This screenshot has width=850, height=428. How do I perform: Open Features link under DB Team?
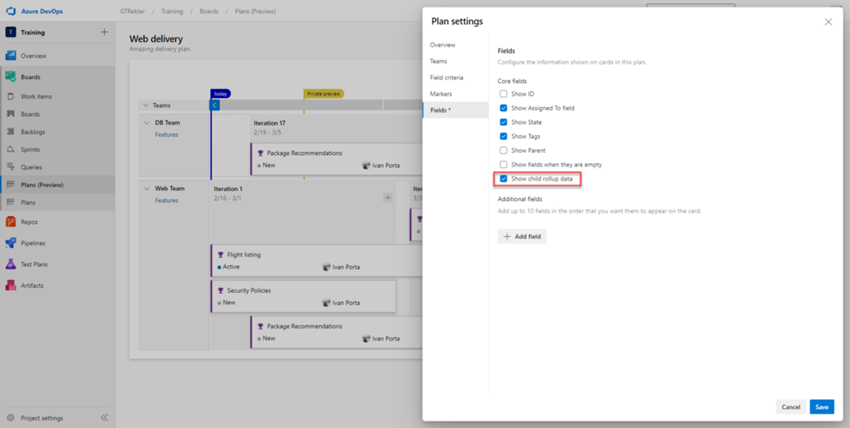click(167, 135)
